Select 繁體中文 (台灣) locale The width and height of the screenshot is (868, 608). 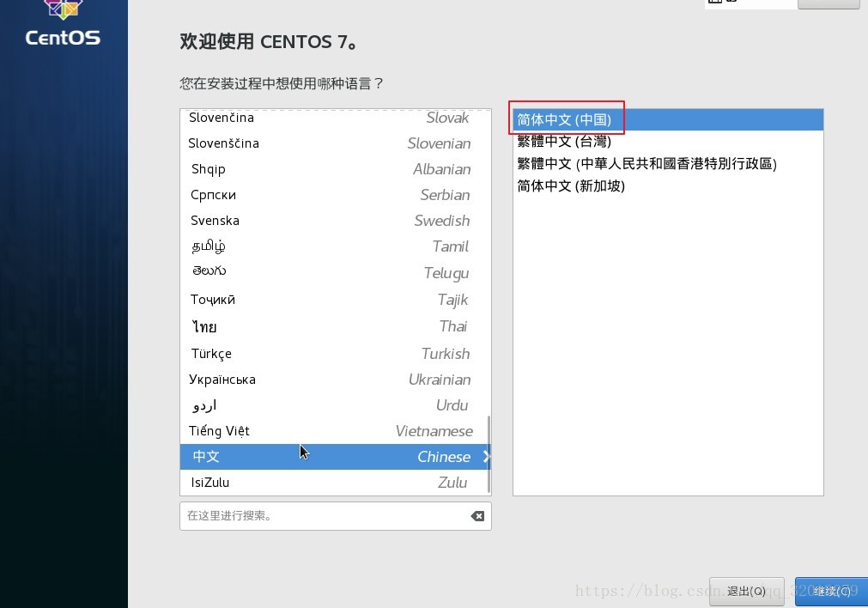[668, 141]
